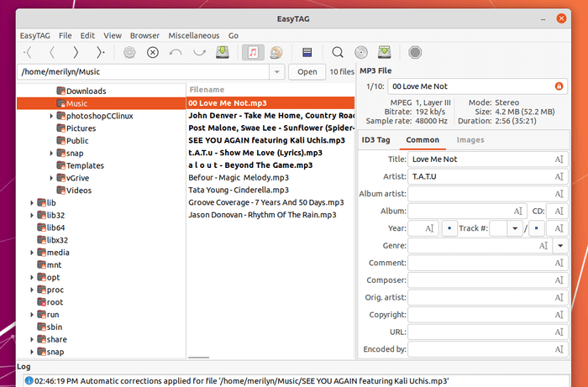Toggle year field small square button

click(449, 228)
